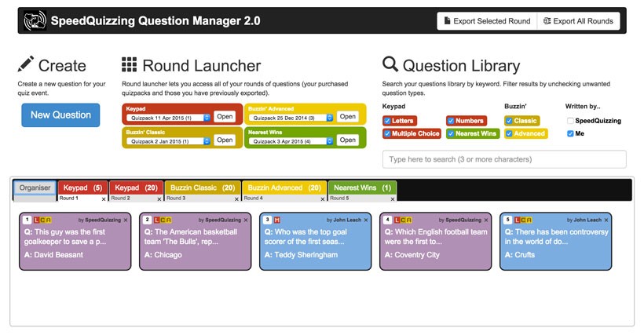
Task: Click Export All Rounds button
Action: pyautogui.click(x=578, y=21)
